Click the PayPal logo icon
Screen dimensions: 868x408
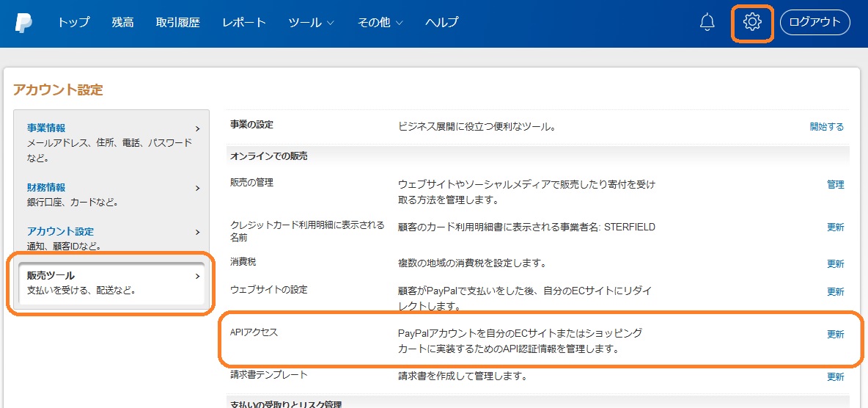pyautogui.click(x=23, y=23)
